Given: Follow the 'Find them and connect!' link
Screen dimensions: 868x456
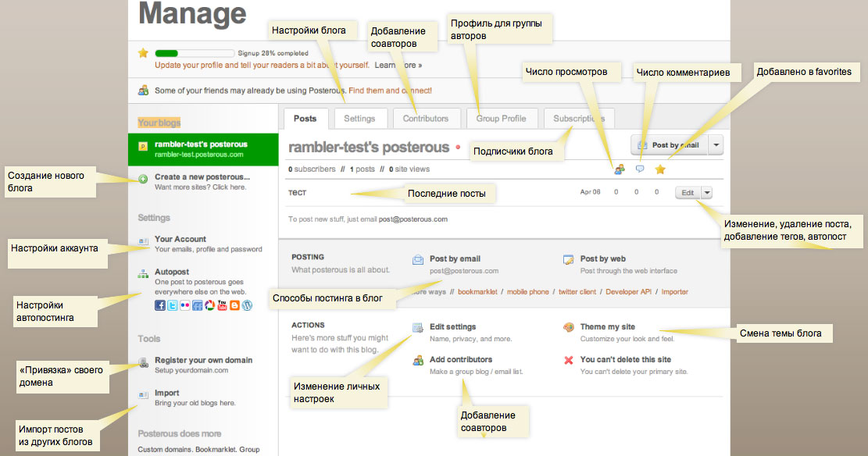Looking at the screenshot, I should pyautogui.click(x=391, y=91).
